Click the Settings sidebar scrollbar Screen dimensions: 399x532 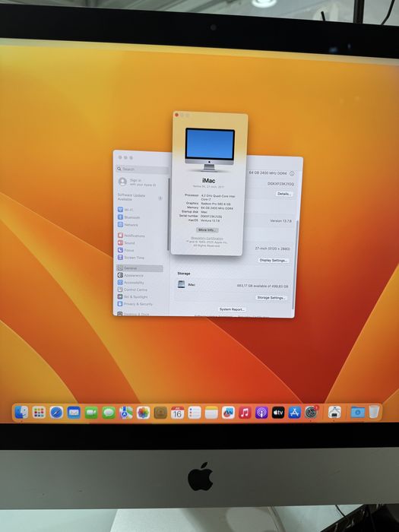coord(168,214)
